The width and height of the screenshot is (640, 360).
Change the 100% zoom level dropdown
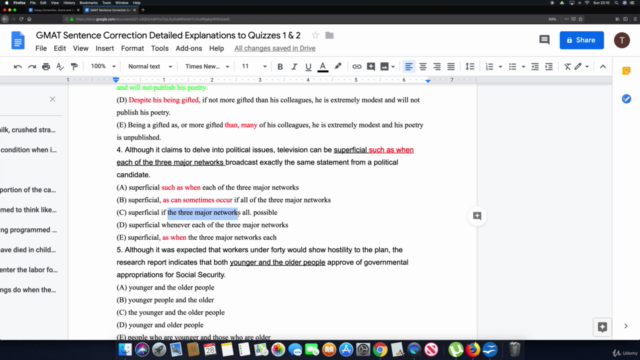pos(103,66)
